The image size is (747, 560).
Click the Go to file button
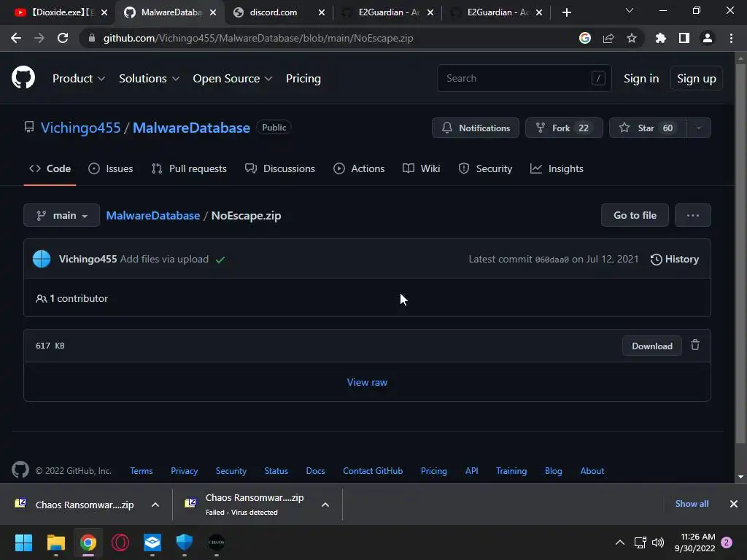[635, 215]
